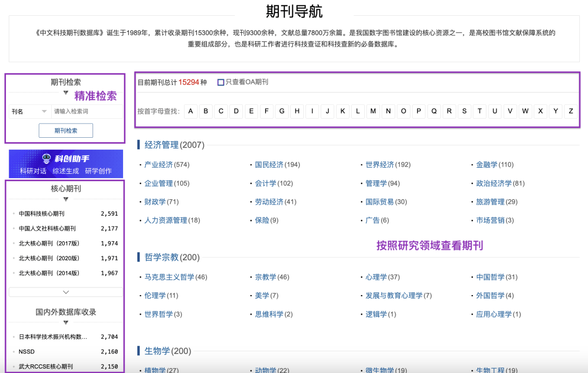
Task: Filter journals by letter Z
Action: [571, 111]
